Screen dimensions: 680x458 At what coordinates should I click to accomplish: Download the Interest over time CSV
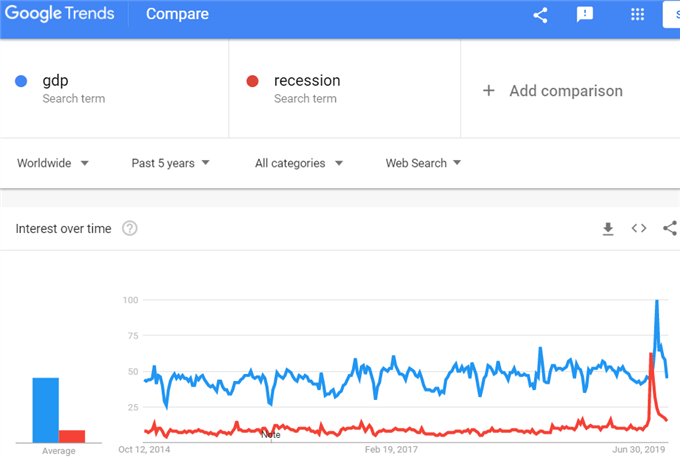coord(608,229)
